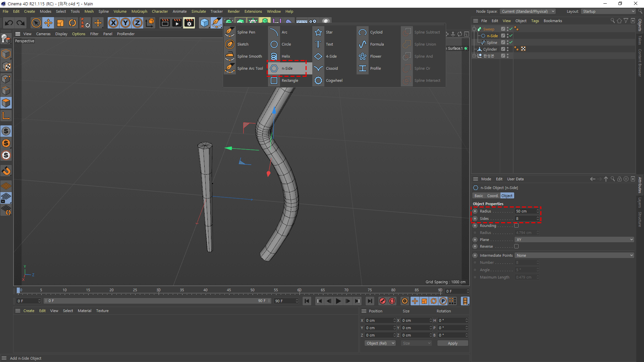Pick the Flower spline icon
This screenshot has width=644, height=362.
pyautogui.click(x=363, y=56)
